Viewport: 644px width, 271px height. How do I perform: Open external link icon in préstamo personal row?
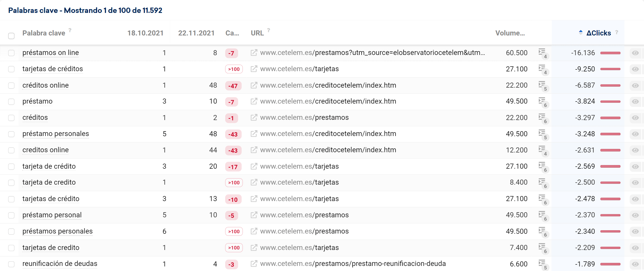pyautogui.click(x=254, y=215)
